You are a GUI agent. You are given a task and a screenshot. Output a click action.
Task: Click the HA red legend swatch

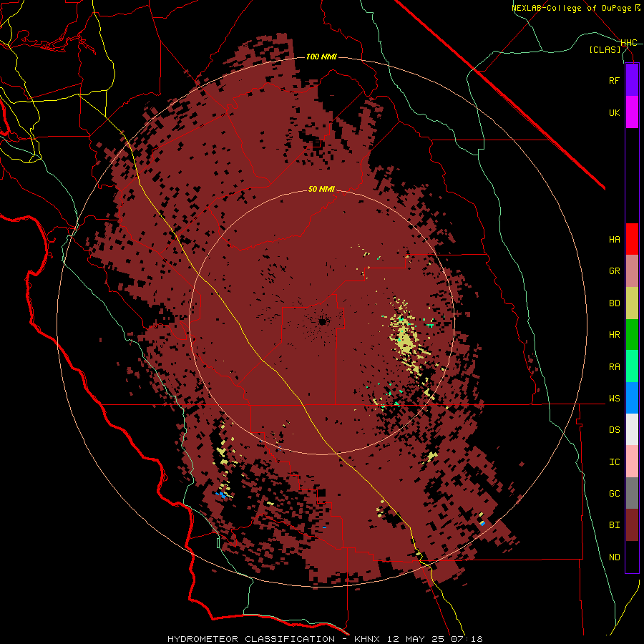[x=632, y=239]
